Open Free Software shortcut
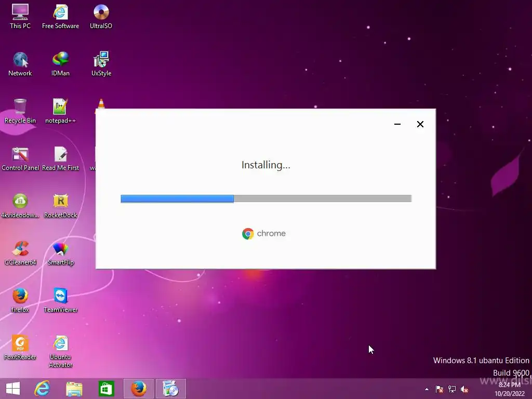The width and height of the screenshot is (532, 399). point(60,17)
